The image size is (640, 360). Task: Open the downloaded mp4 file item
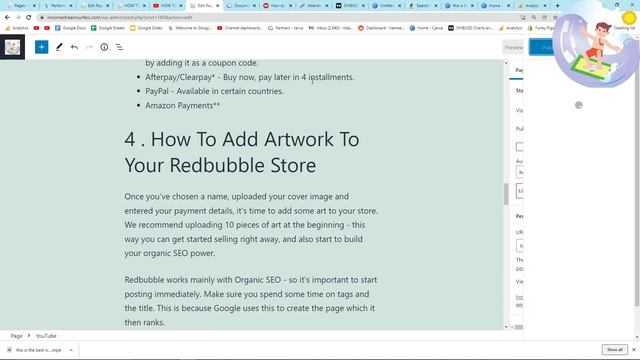[x=36, y=350]
